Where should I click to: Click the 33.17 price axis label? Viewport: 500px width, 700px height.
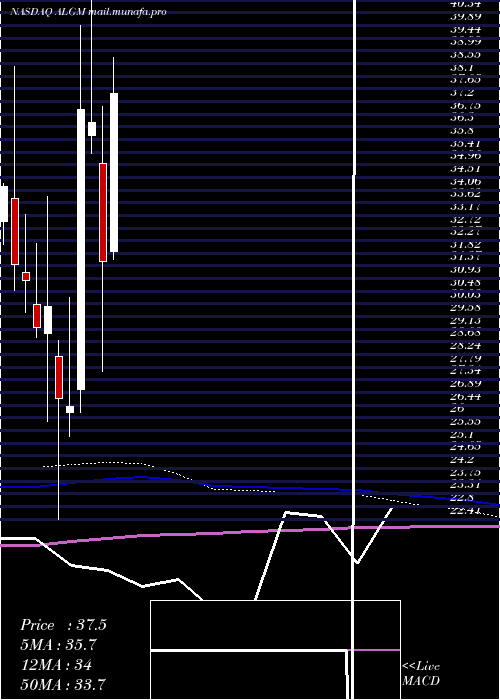[465, 207]
